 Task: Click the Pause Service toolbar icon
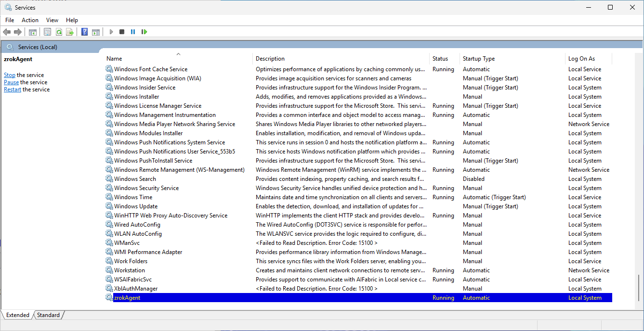pos(133,32)
